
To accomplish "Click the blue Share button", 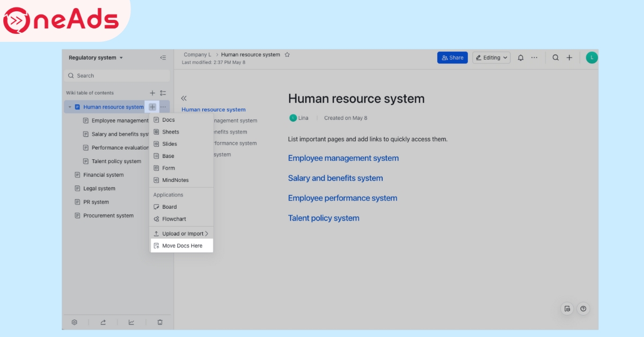I will [452, 58].
